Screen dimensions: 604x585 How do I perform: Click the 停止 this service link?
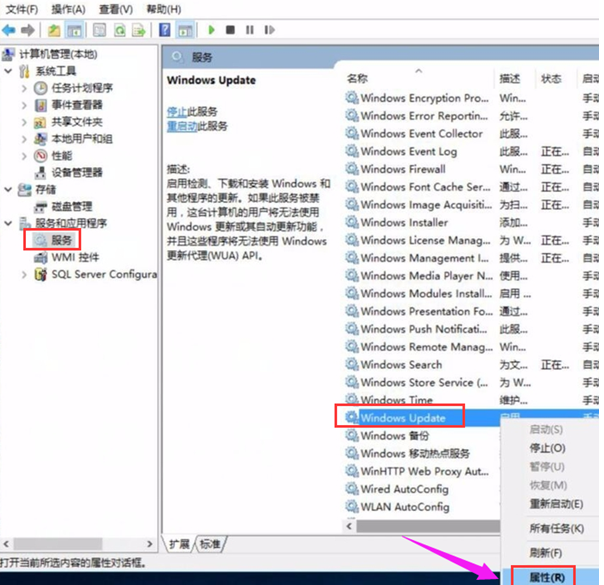pyautogui.click(x=176, y=111)
